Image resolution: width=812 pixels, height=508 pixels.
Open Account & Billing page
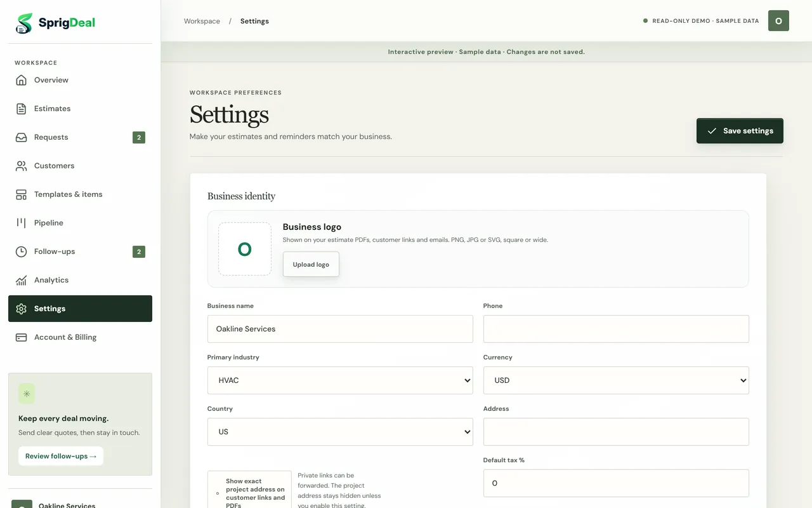coord(80,337)
